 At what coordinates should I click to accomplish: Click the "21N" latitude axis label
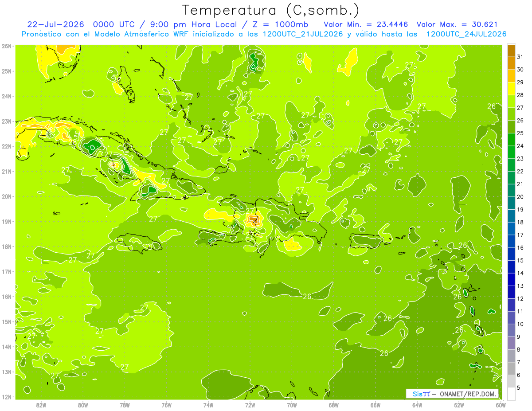click(x=6, y=171)
